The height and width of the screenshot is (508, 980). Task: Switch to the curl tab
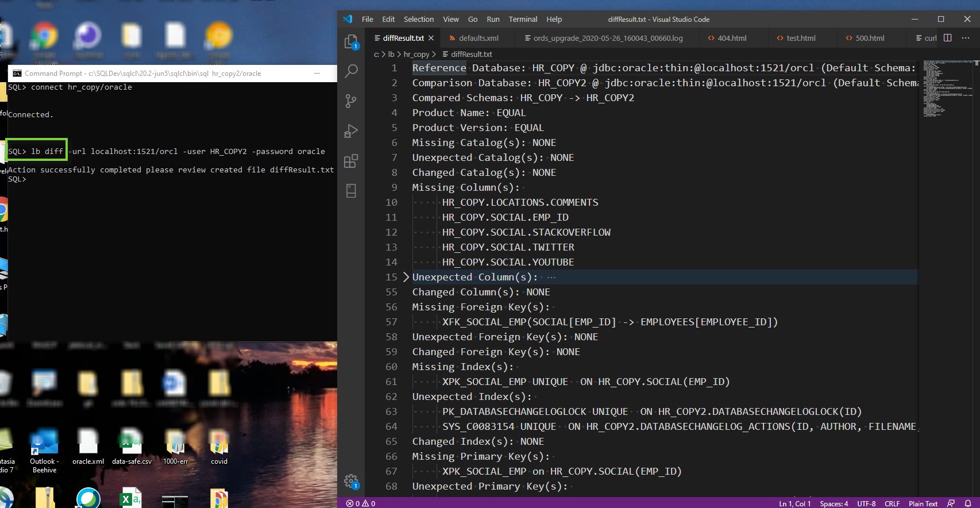coord(926,38)
